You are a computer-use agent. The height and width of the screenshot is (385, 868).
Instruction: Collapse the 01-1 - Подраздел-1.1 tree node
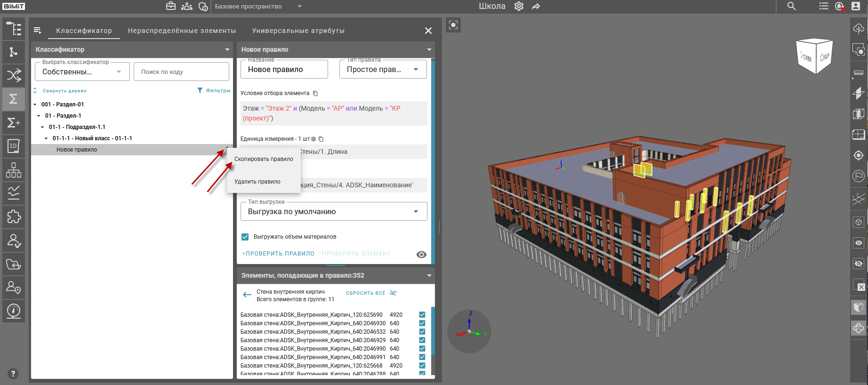[42, 127]
